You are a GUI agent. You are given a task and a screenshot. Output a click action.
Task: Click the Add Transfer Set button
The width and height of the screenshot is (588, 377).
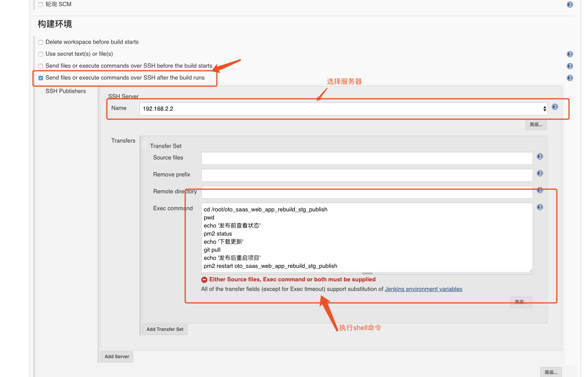point(164,329)
